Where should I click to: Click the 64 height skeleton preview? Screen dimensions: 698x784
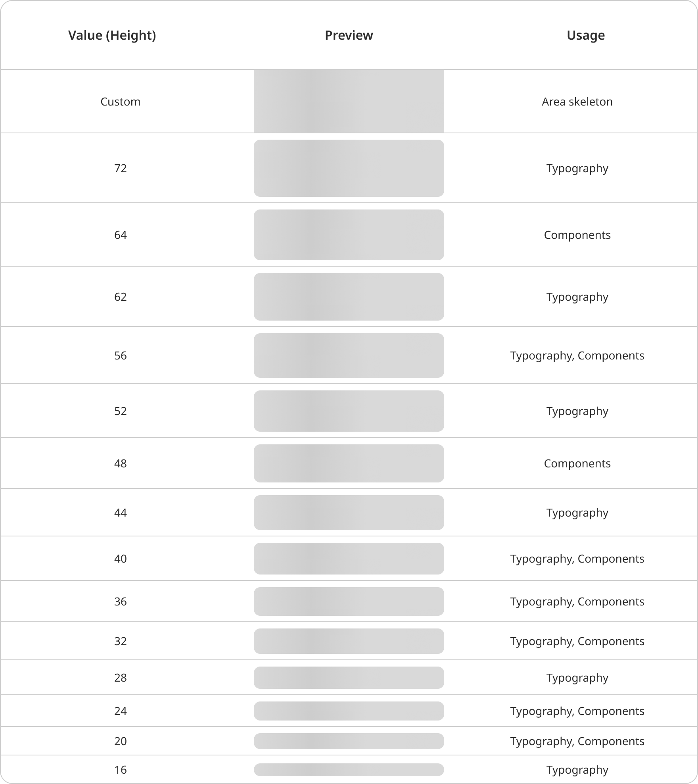[349, 235]
